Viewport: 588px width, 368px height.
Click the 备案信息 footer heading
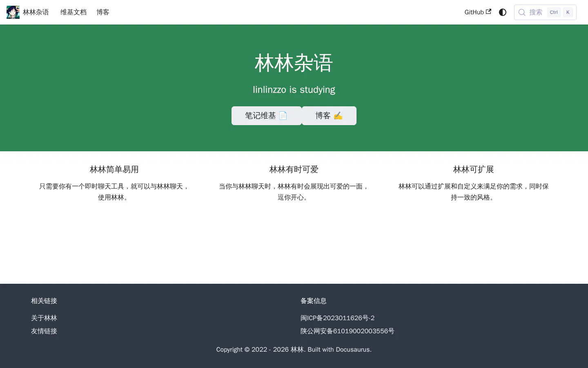pos(314,301)
